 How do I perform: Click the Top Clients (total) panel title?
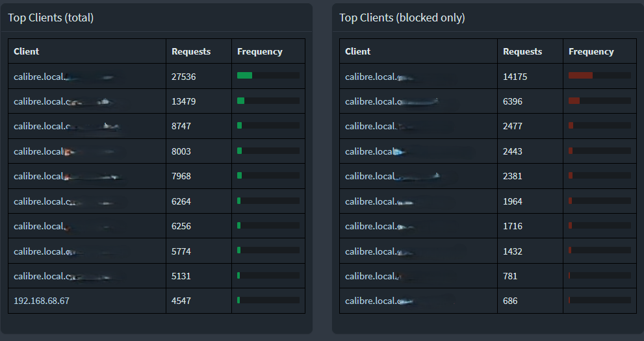coord(51,18)
